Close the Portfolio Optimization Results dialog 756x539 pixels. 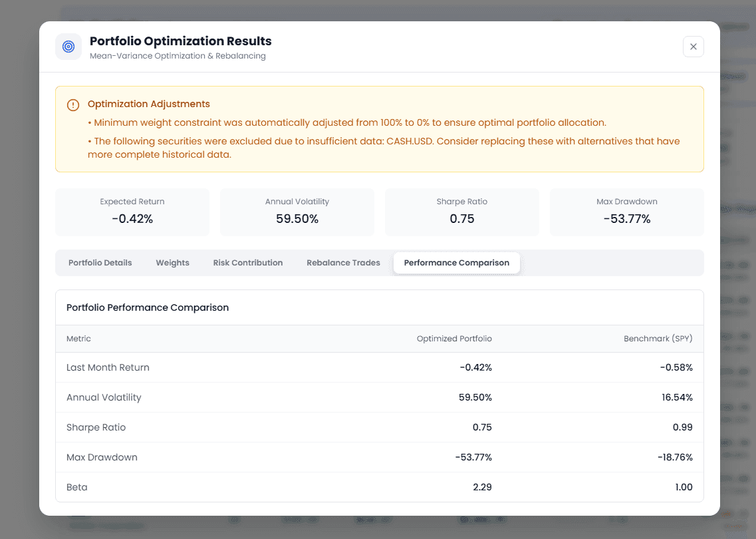pos(693,47)
